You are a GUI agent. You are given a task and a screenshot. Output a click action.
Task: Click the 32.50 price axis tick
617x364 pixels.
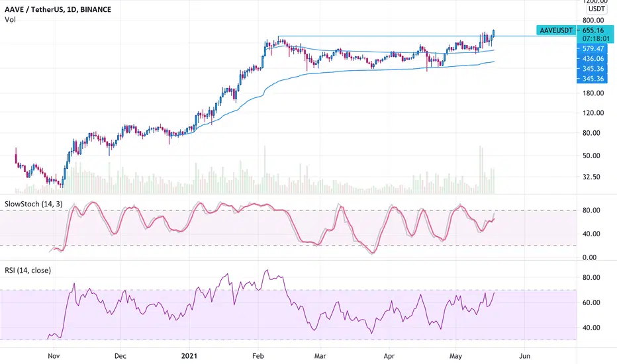tap(591, 177)
